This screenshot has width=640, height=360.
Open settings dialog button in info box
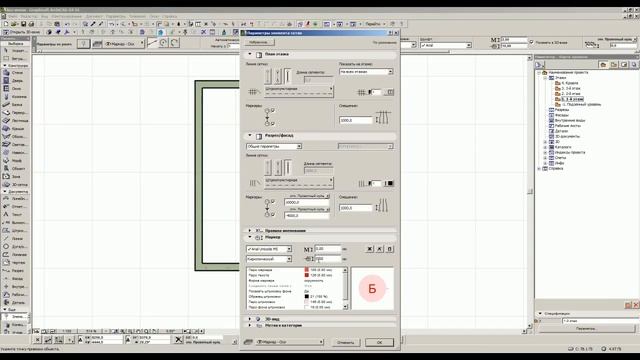coord(83,44)
